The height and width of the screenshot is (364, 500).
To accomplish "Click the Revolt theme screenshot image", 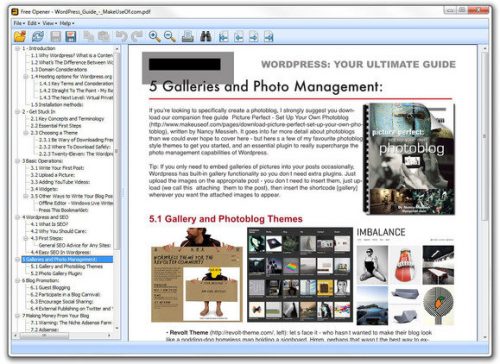I will pyautogui.click(x=197, y=275).
